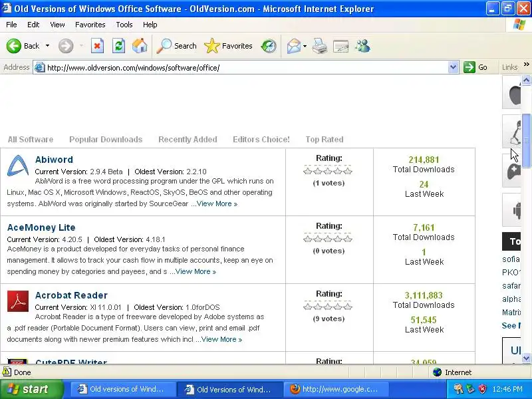The image size is (532, 399).
Task: Go to the Home page icon
Action: click(140, 46)
